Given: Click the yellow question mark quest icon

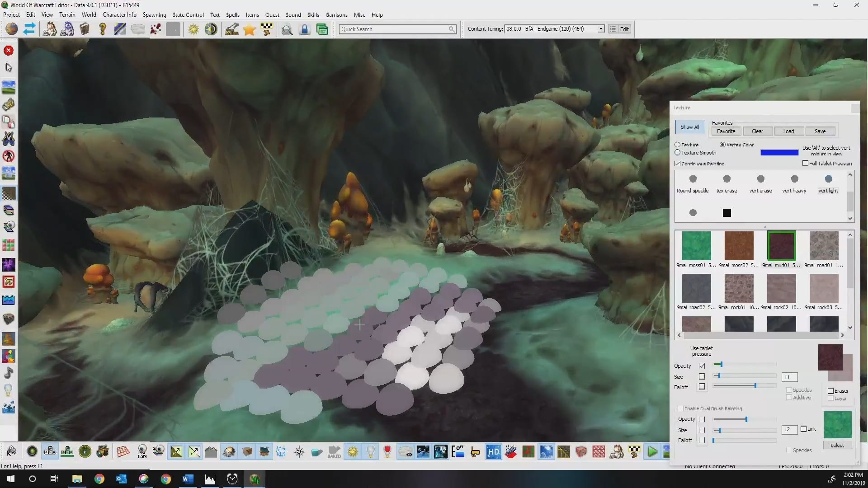Looking at the screenshot, I should (x=103, y=30).
